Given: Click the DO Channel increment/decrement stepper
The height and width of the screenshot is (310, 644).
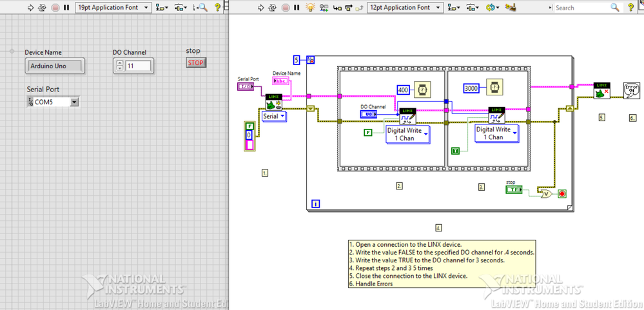Looking at the screenshot, I should click(x=119, y=66).
